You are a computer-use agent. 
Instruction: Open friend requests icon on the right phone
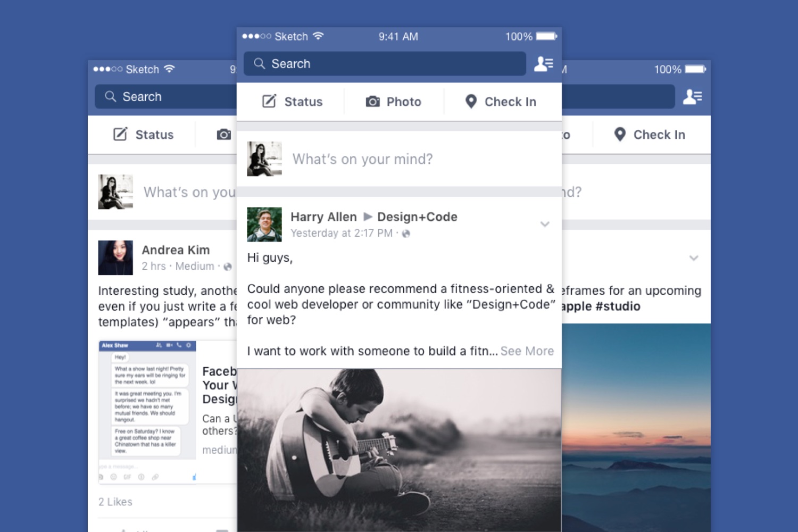pyautogui.click(x=693, y=97)
